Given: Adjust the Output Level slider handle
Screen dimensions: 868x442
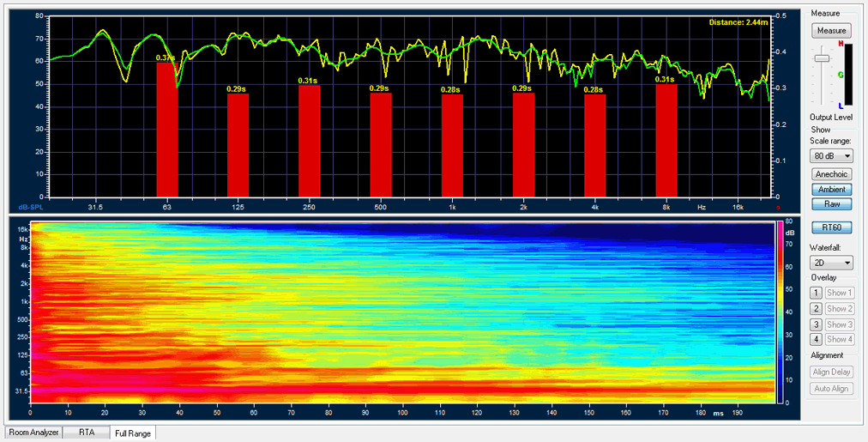Looking at the screenshot, I should [822, 58].
